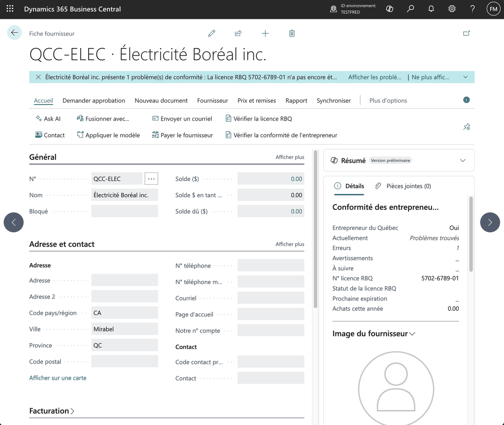Screen dimensions: 504x425
Task: Click the plus icon to create new
Action: [x=265, y=33]
